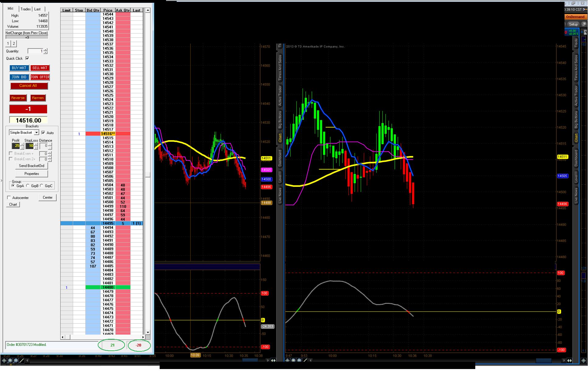Increase Profit value with up stepper
Screen dimensions: 588x373
click(22, 144)
